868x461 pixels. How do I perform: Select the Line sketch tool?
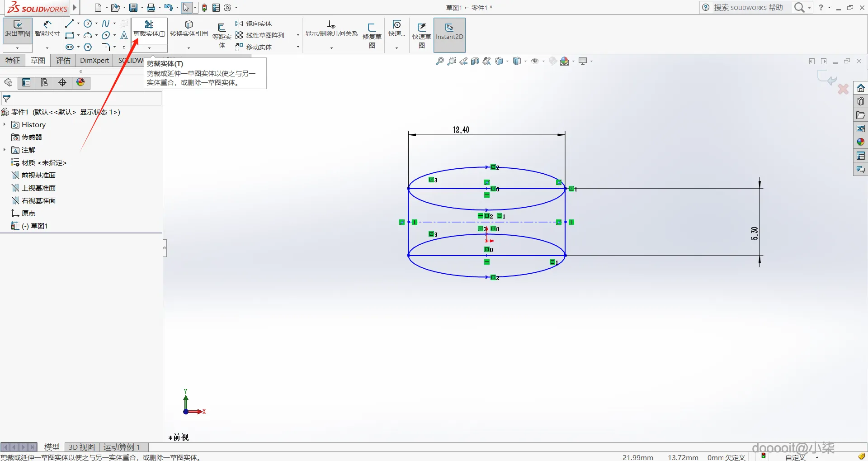[70, 24]
